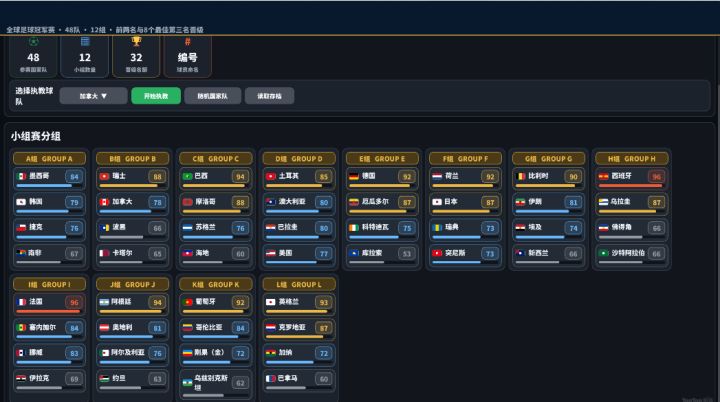
Task: Select the GROUP G header
Action: 548,159
